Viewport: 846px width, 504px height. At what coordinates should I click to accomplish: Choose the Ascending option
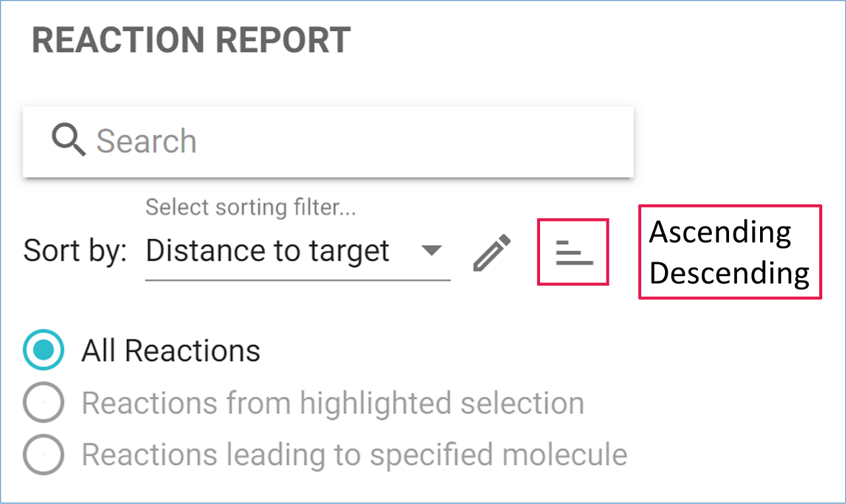tap(720, 233)
